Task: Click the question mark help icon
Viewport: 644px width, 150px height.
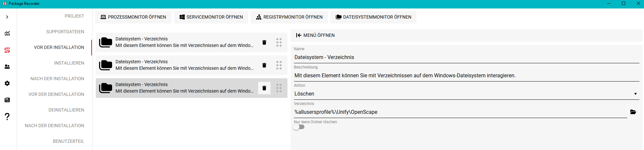Action: point(7,116)
